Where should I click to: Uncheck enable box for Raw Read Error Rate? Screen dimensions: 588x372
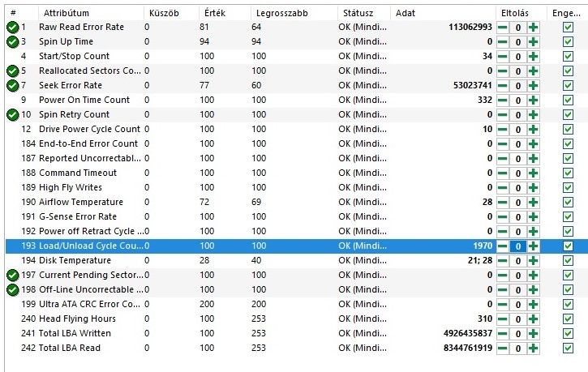pyautogui.click(x=568, y=27)
